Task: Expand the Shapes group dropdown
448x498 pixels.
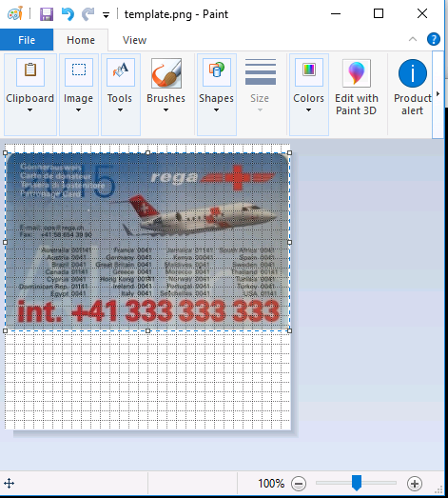Action: (216, 110)
